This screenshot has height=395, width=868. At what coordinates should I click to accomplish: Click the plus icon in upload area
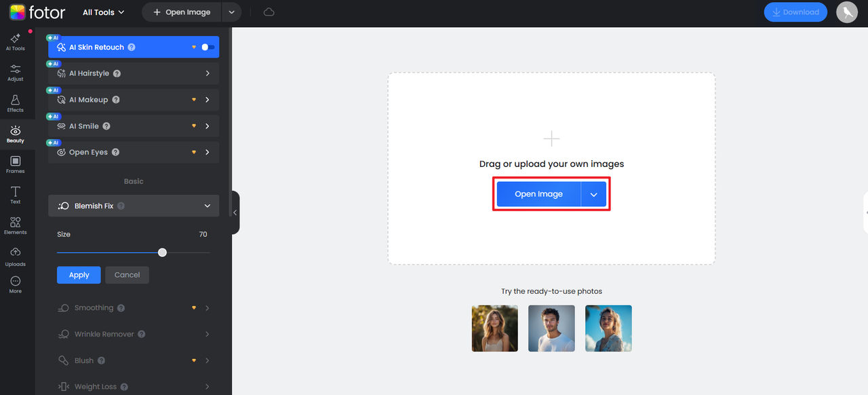point(552,139)
